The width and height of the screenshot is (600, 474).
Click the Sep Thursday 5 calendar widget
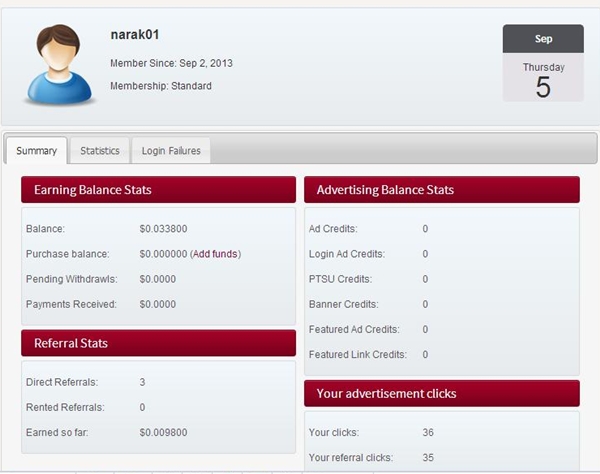[x=543, y=63]
